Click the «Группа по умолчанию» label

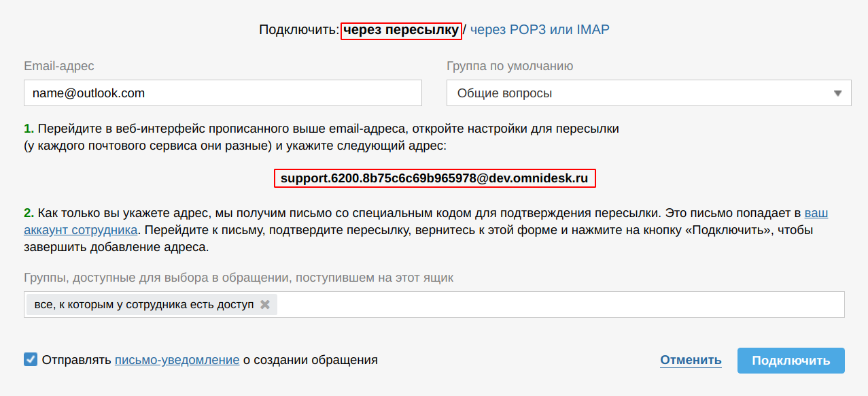point(510,66)
